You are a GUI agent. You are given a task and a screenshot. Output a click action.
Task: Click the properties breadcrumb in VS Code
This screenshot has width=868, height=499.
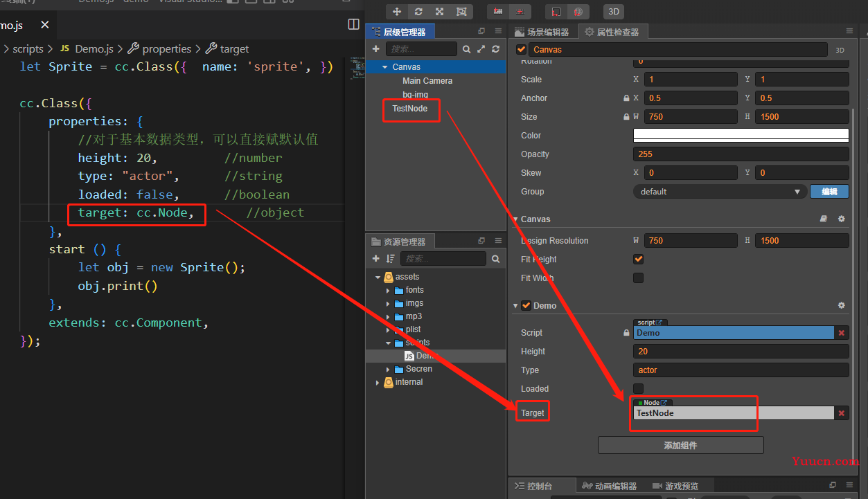166,48
